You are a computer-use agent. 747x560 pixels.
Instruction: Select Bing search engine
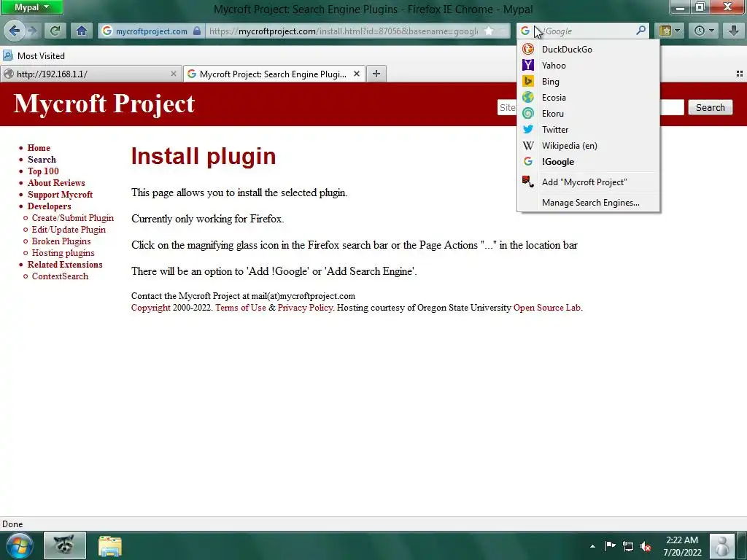[x=588, y=82]
